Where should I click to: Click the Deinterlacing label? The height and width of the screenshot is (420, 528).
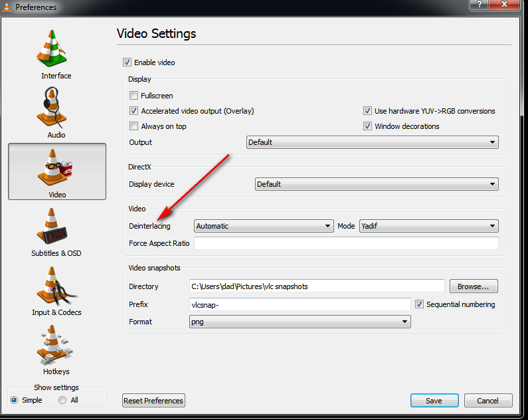149,226
